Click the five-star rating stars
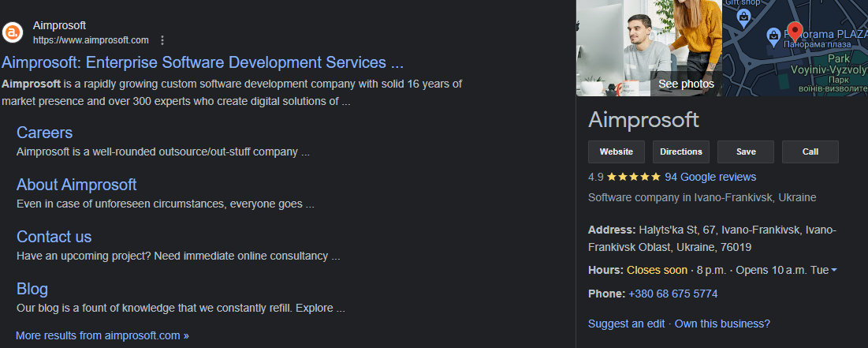The height and width of the screenshot is (348, 868). [634, 177]
